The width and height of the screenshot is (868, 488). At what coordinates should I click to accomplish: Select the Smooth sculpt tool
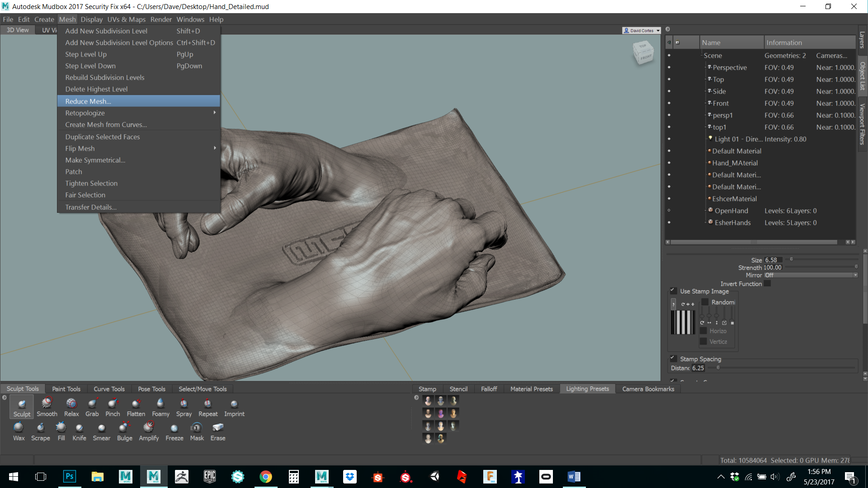click(47, 407)
